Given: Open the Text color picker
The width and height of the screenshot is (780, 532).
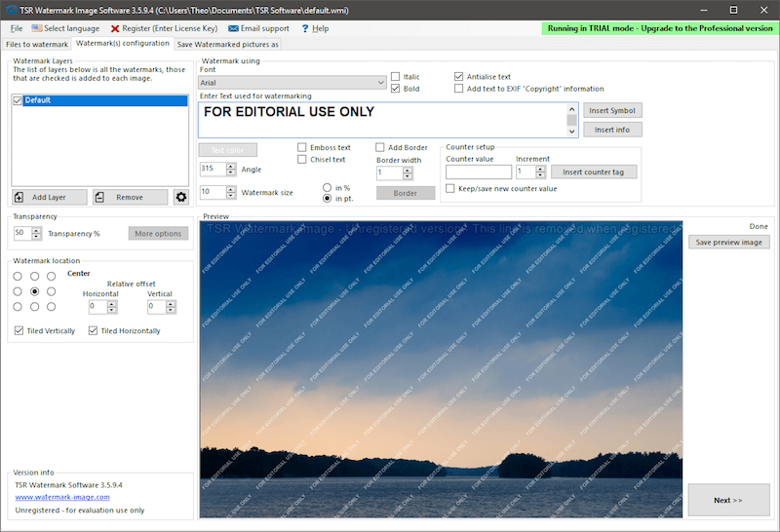Looking at the screenshot, I should coord(228,150).
